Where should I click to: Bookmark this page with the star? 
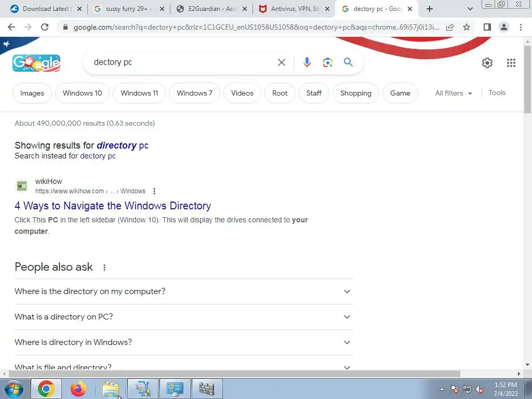click(x=467, y=27)
